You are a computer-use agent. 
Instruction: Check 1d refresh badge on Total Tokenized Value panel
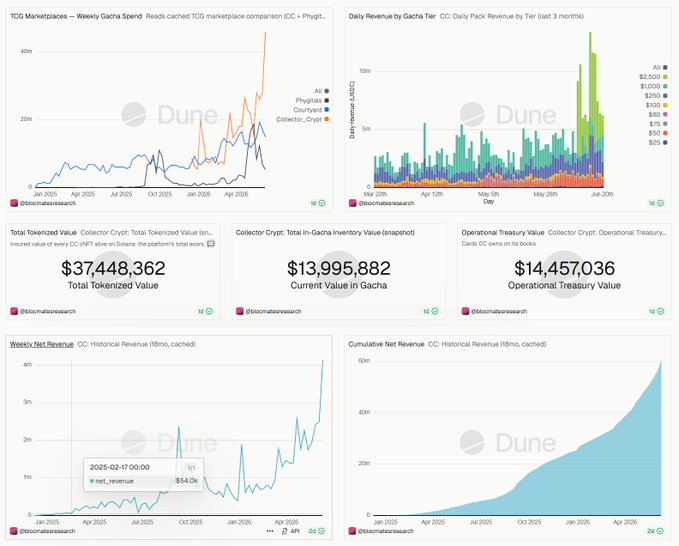click(x=205, y=311)
